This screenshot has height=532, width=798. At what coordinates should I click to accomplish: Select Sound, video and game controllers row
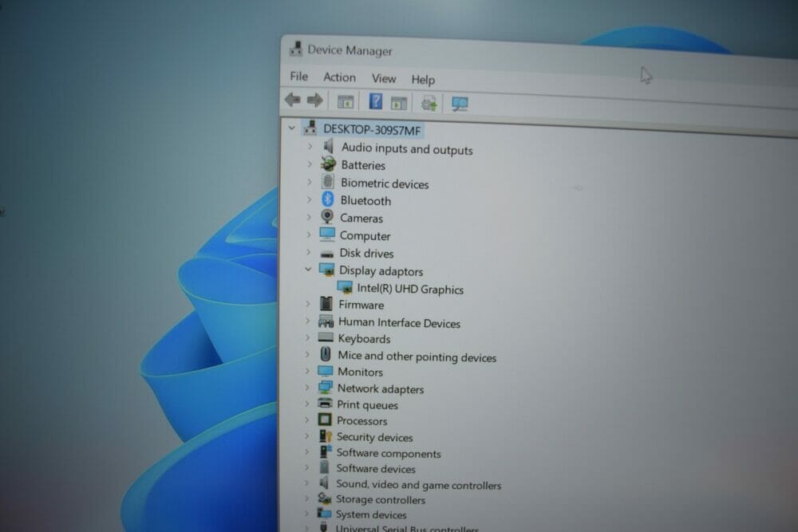418,485
